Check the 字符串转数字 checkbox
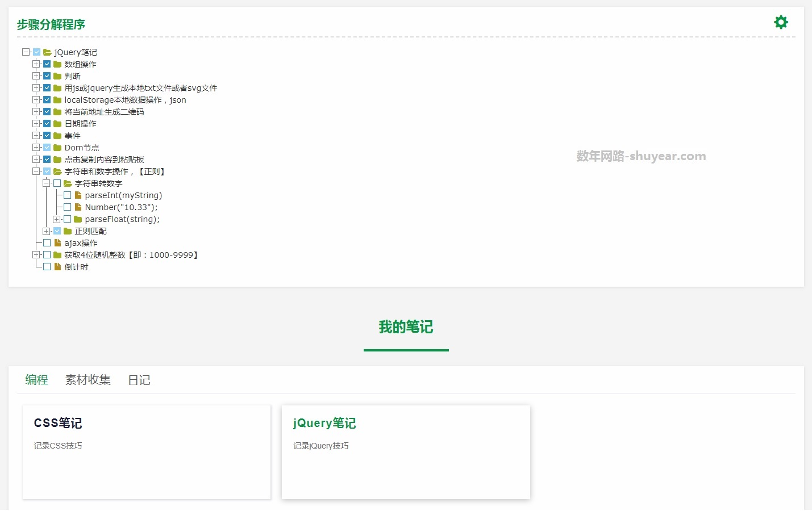 57,183
